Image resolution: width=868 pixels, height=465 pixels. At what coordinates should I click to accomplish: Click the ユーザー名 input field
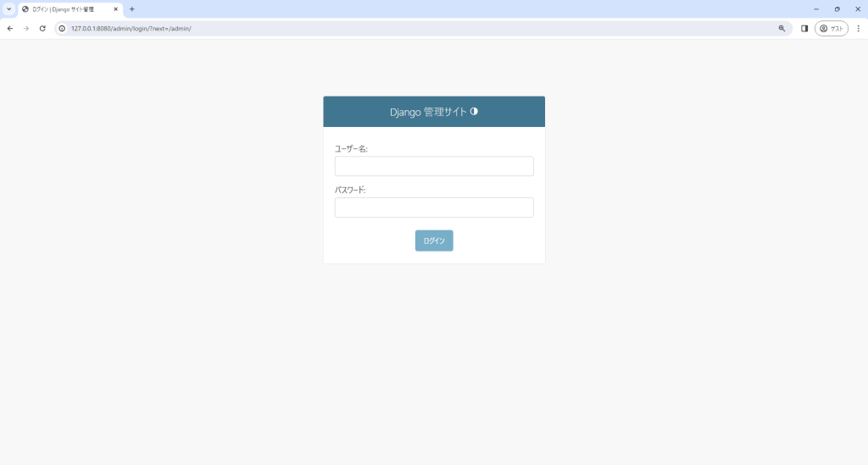coord(434,166)
